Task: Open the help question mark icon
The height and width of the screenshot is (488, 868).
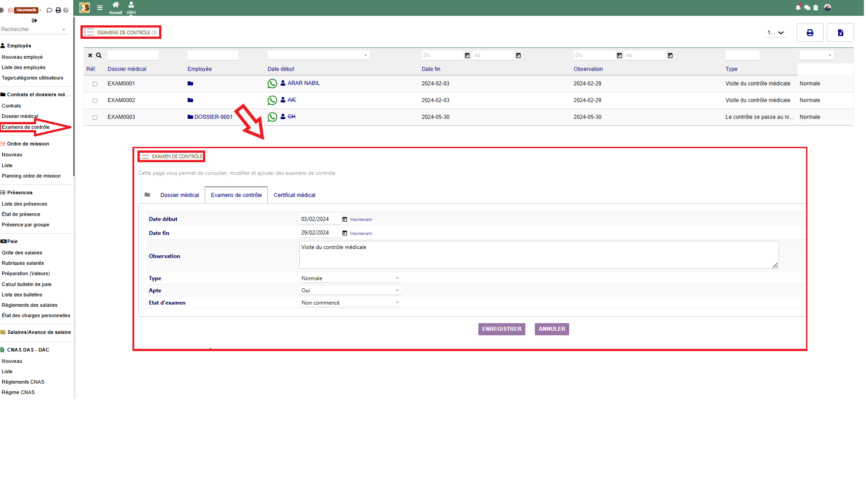Action: click(66, 10)
